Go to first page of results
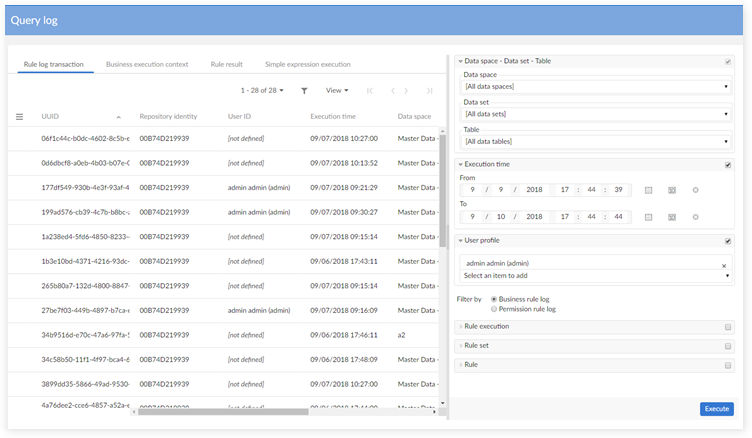 [x=369, y=91]
